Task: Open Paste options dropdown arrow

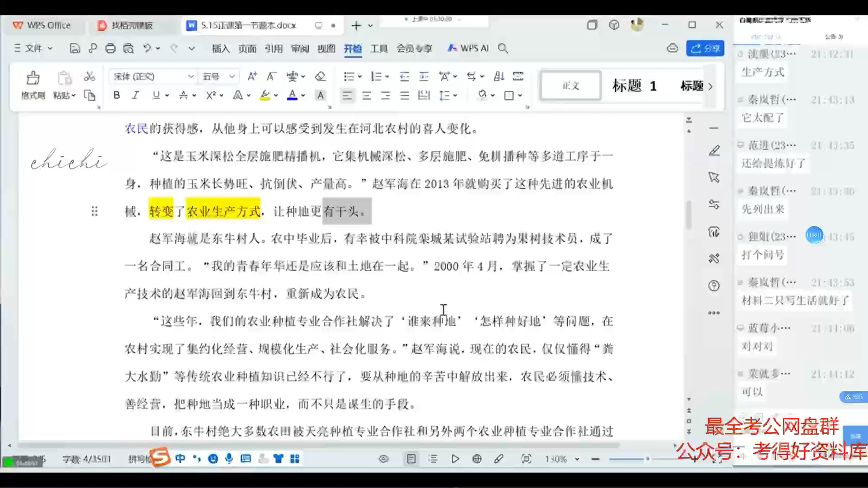Action: point(73,95)
